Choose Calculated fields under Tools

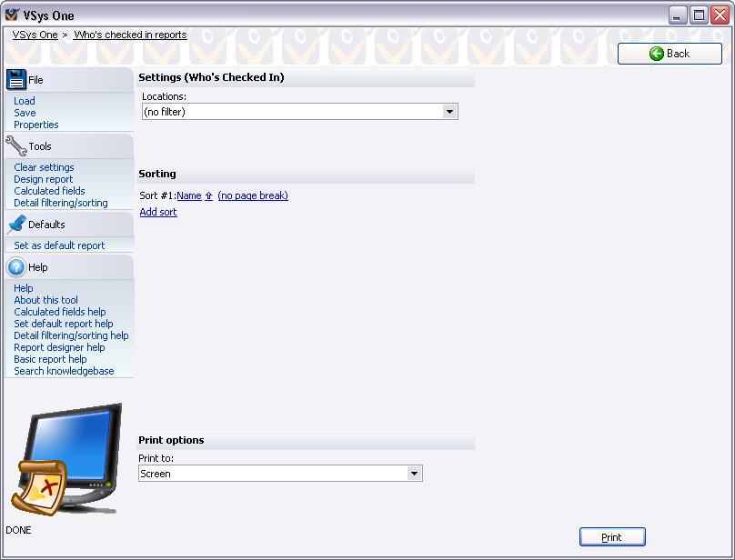(49, 191)
